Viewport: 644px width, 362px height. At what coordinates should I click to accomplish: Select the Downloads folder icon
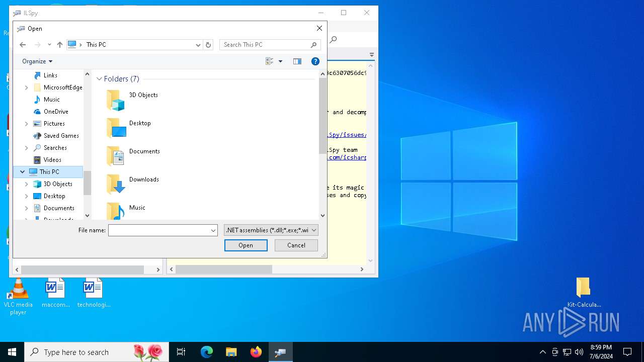[116, 185]
